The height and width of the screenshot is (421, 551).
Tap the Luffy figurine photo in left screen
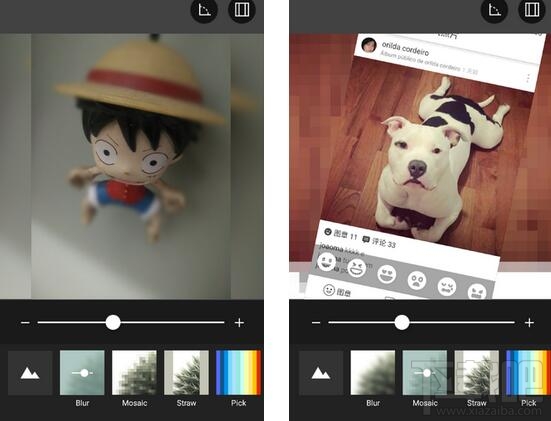tap(132, 166)
